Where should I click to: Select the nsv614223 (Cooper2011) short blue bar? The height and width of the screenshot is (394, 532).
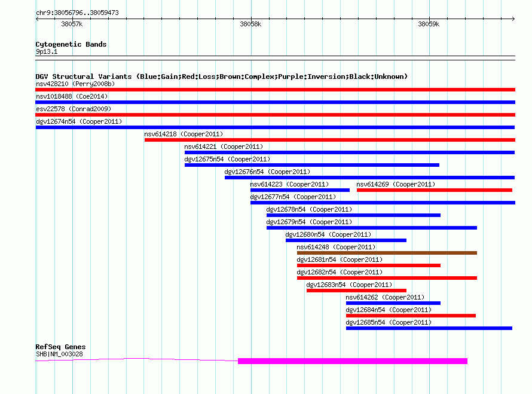pos(300,190)
